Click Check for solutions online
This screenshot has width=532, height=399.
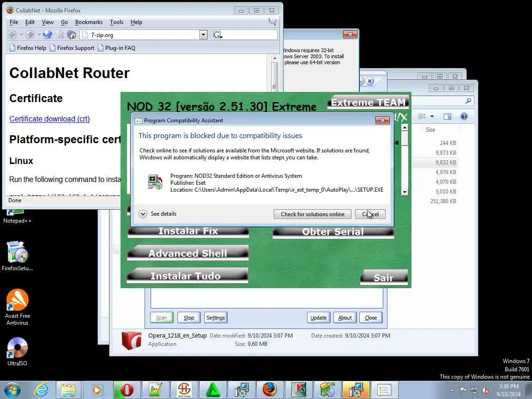pos(313,214)
